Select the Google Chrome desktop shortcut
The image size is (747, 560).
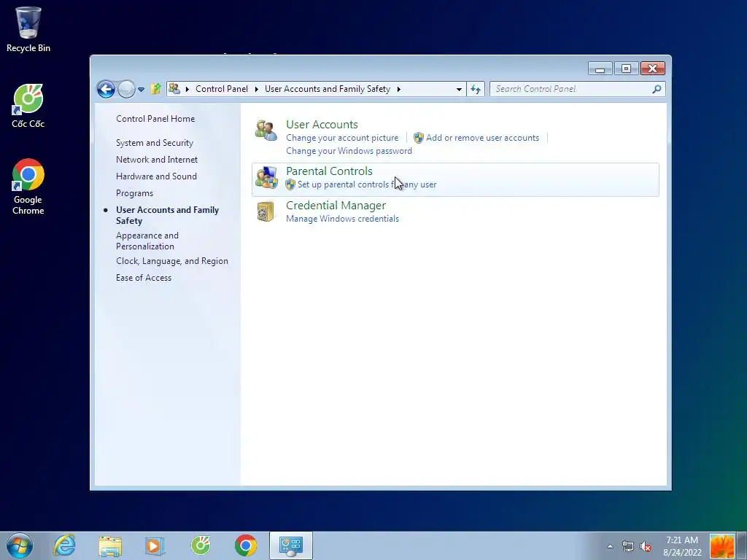coord(28,187)
